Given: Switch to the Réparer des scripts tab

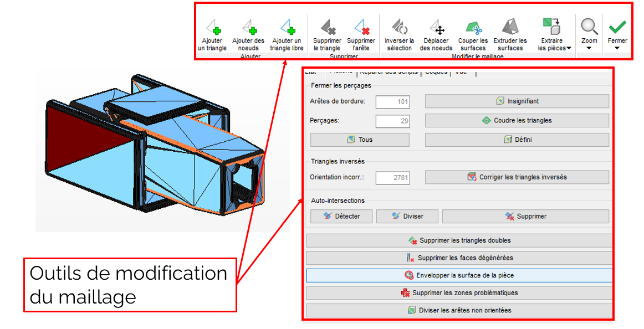Looking at the screenshot, I should click(x=389, y=72).
